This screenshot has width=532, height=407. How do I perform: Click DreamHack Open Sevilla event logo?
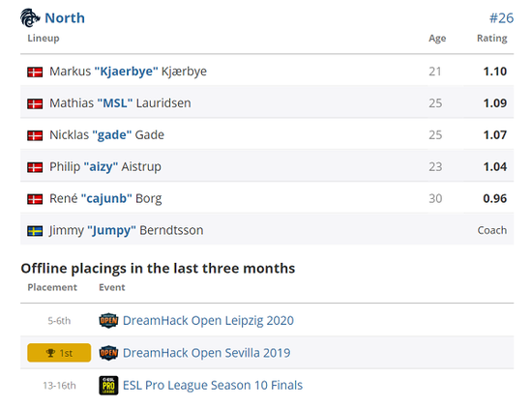(x=108, y=353)
